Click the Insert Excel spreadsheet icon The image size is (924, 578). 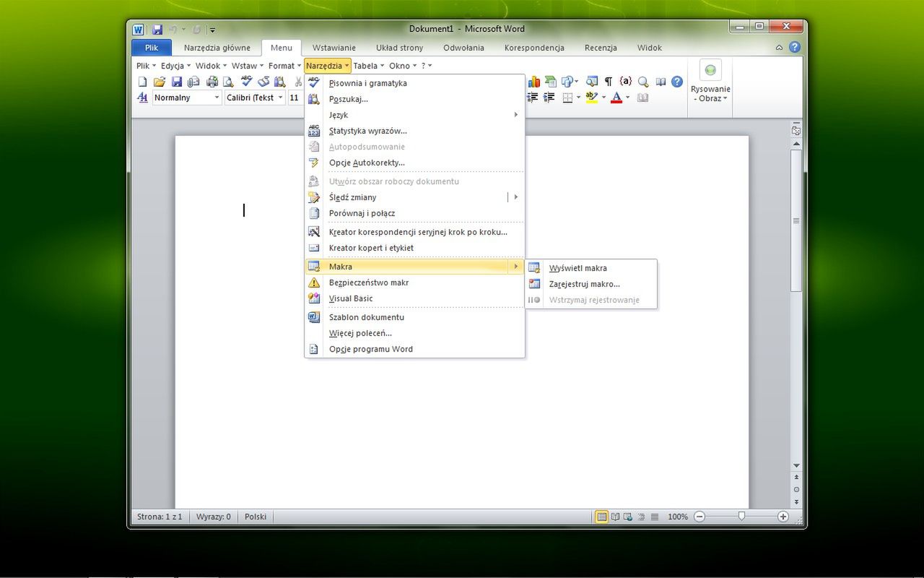(x=551, y=82)
